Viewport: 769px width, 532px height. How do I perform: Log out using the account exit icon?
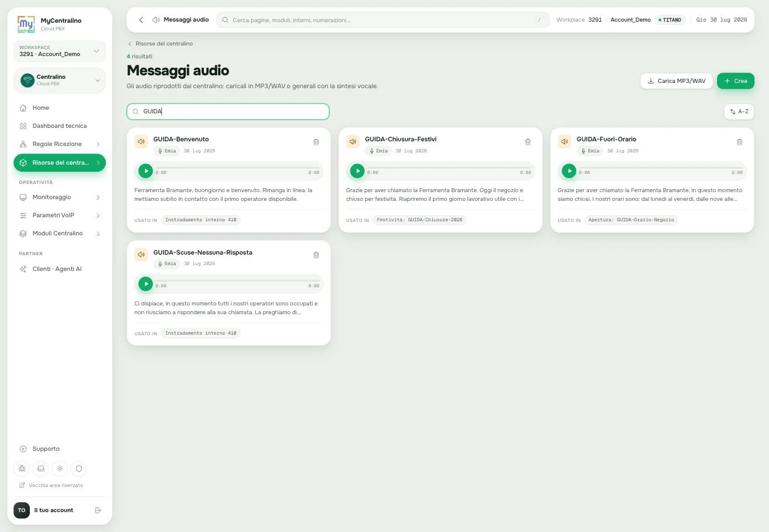click(98, 510)
